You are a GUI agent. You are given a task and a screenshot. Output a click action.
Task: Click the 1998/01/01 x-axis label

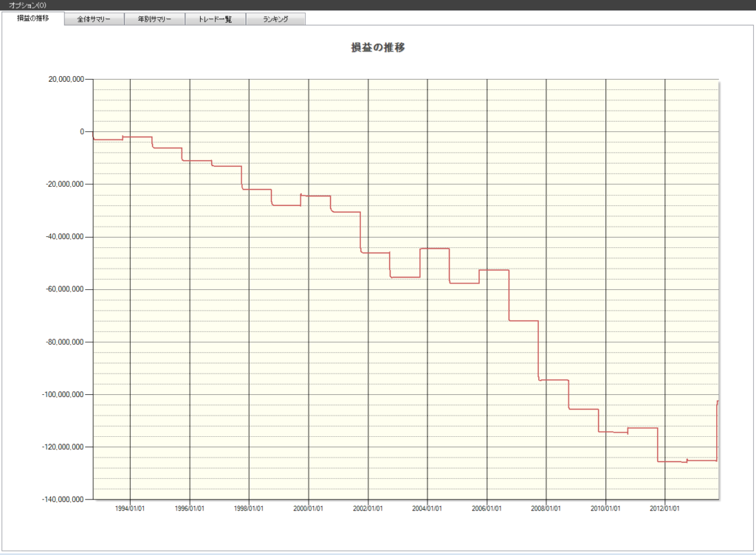(249, 509)
